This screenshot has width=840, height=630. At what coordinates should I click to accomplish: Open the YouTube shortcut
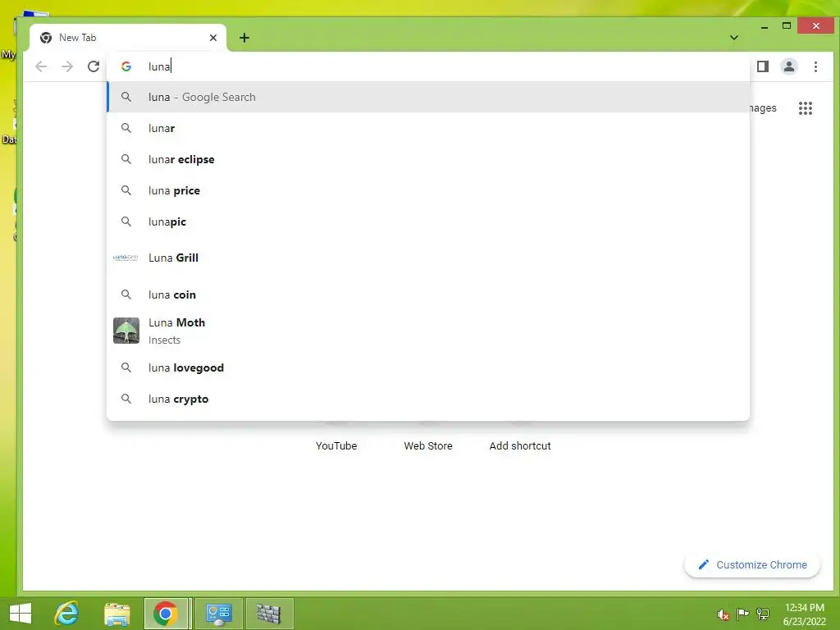[x=336, y=445]
